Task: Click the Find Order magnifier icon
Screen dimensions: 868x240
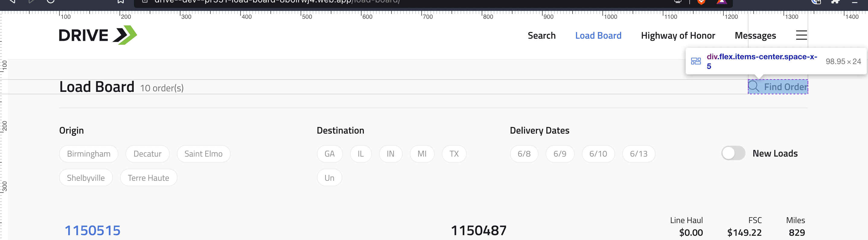Action: point(753,87)
